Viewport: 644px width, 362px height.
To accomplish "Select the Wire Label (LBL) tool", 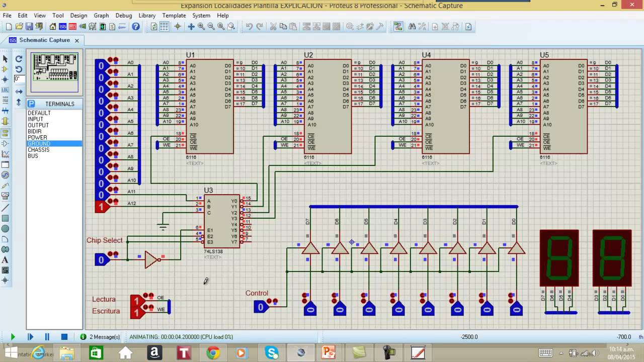I will 6,89.
